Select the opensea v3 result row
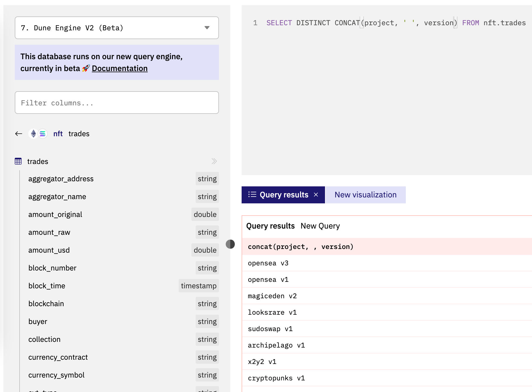Viewport: 532px width, 392px height. tap(387, 263)
